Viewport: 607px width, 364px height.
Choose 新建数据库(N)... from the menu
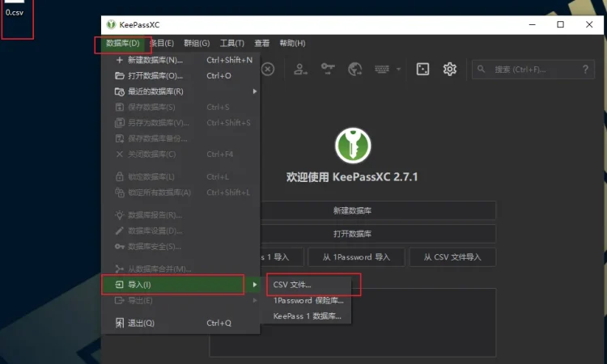(180, 60)
